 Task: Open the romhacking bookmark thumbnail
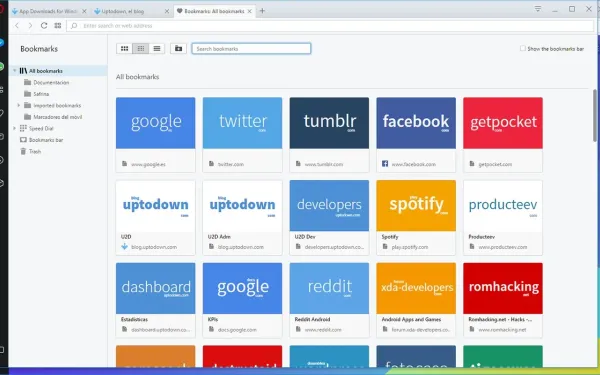[503, 288]
